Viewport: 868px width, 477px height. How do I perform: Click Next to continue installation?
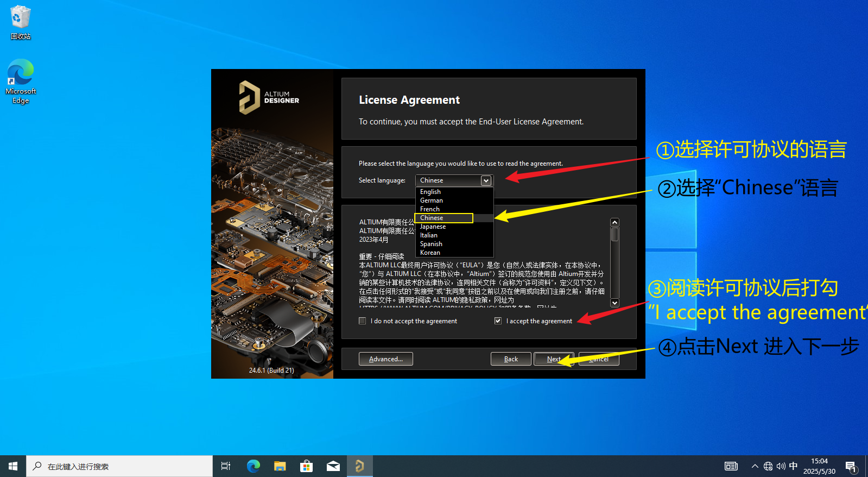point(554,359)
